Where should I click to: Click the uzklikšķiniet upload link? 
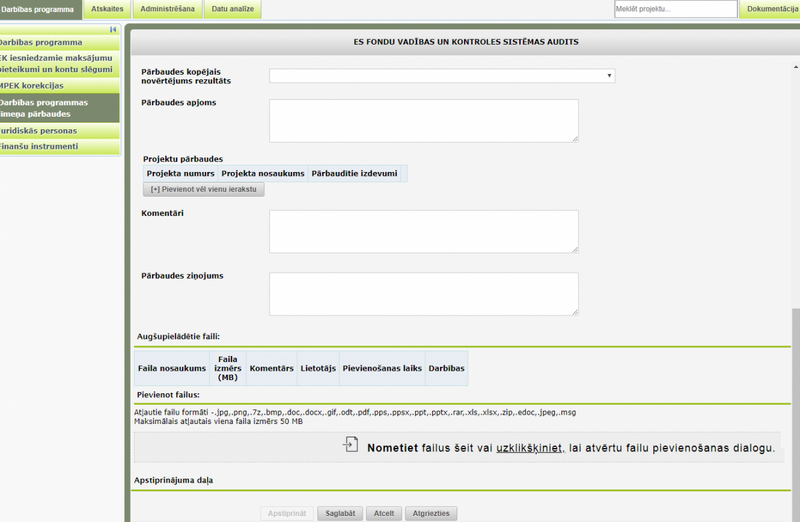coord(530,448)
